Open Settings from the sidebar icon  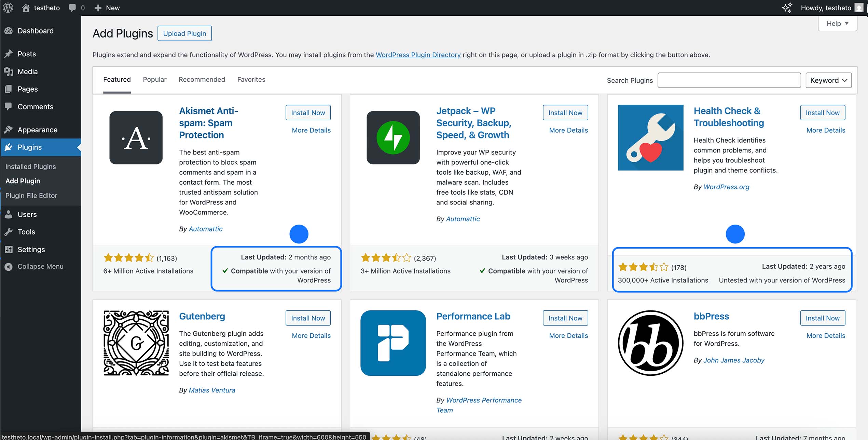pos(9,249)
